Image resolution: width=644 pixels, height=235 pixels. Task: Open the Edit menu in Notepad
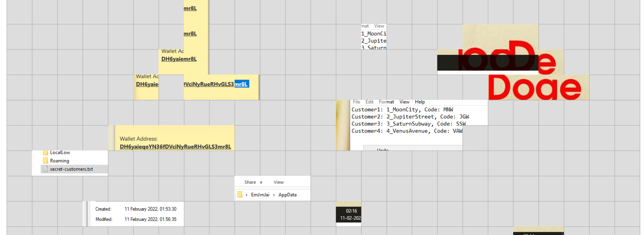tap(369, 102)
